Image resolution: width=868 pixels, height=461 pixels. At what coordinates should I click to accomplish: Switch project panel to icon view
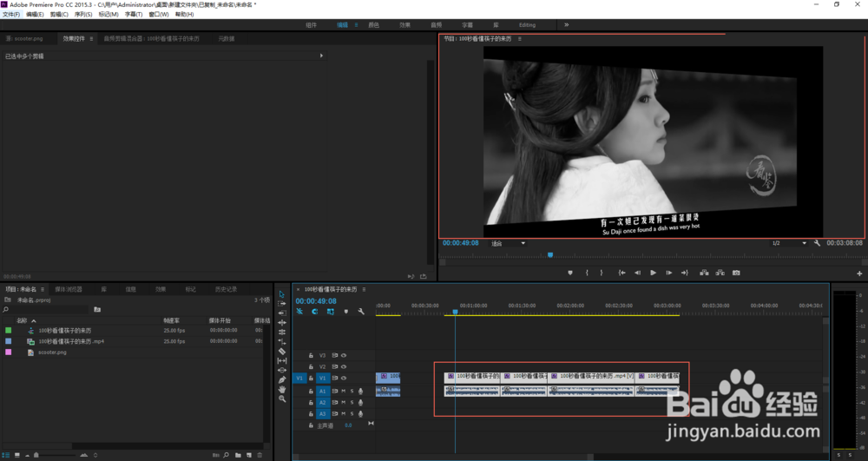tap(17, 455)
